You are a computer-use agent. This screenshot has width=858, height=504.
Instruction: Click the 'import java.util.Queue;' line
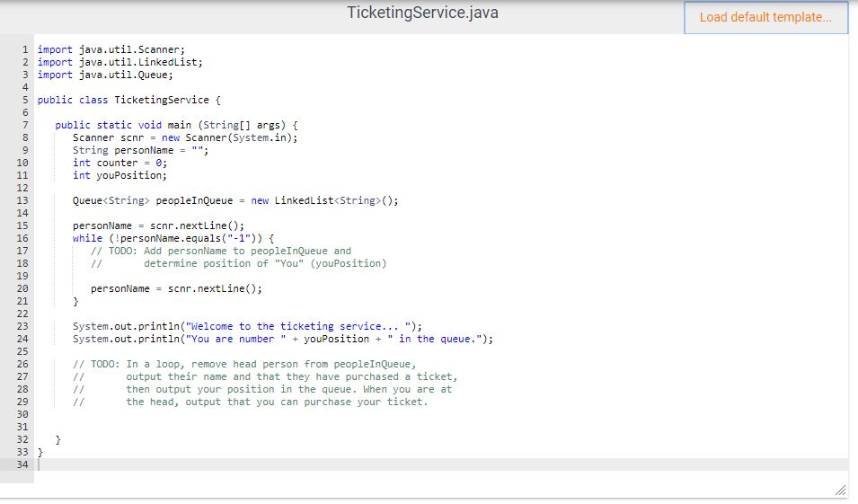(105, 75)
